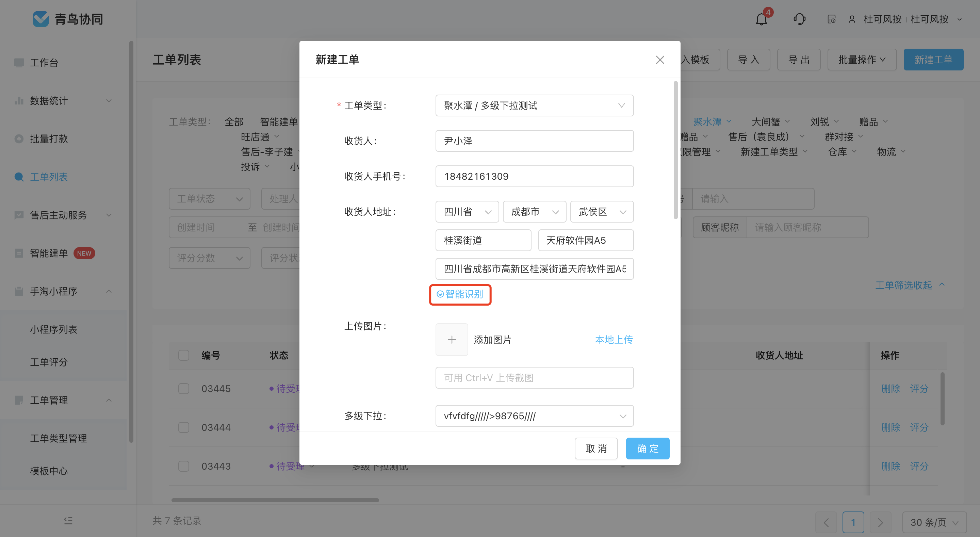Image resolution: width=980 pixels, height=537 pixels.
Task: Open the 30 条/页 page size dropdown
Action: (x=934, y=522)
